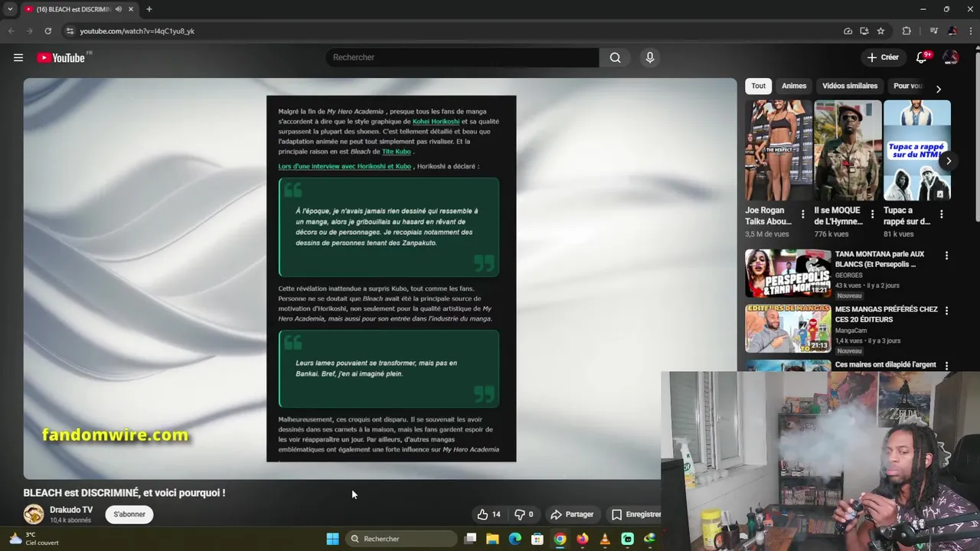Open Chrome media control icon
The width and height of the screenshot is (980, 551).
click(933, 31)
